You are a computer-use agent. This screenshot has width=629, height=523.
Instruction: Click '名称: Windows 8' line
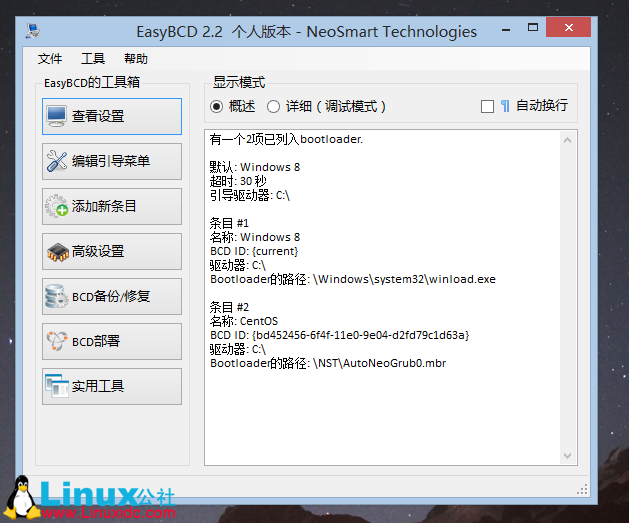(255, 237)
